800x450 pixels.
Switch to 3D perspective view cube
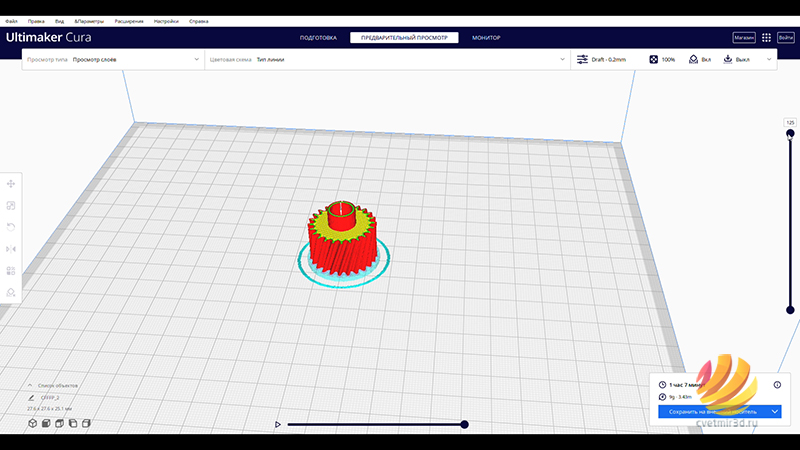click(33, 423)
